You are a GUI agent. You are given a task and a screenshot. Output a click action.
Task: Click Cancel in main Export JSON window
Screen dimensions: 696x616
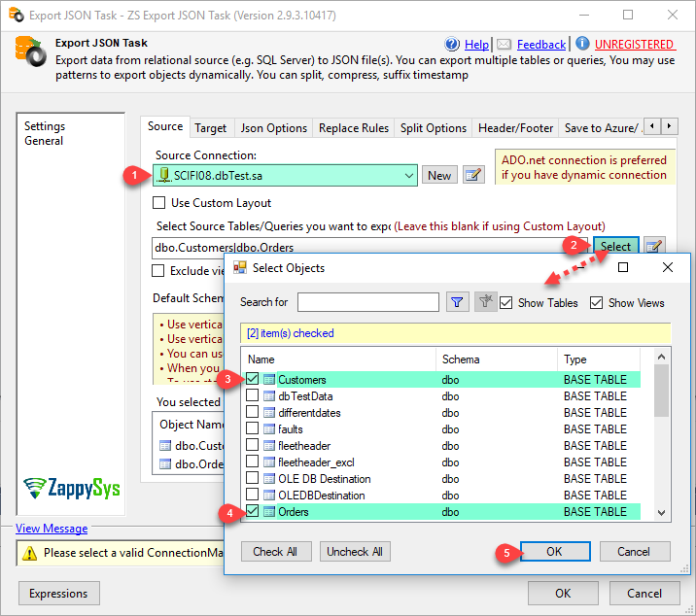point(644,594)
